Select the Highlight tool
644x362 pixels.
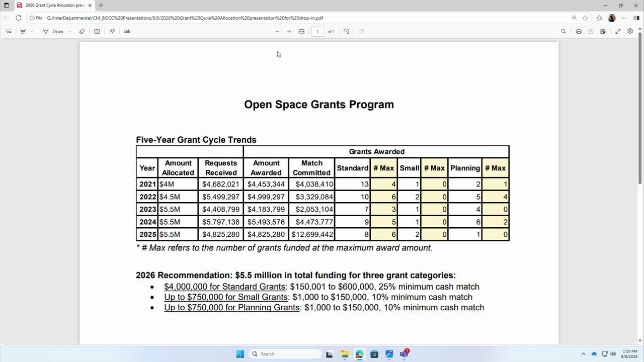coord(23,31)
